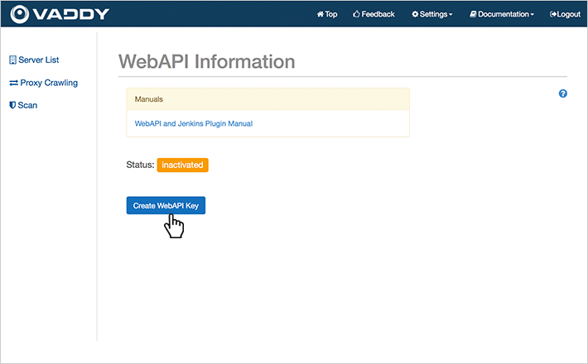Click the inactivated status badge

(x=183, y=165)
